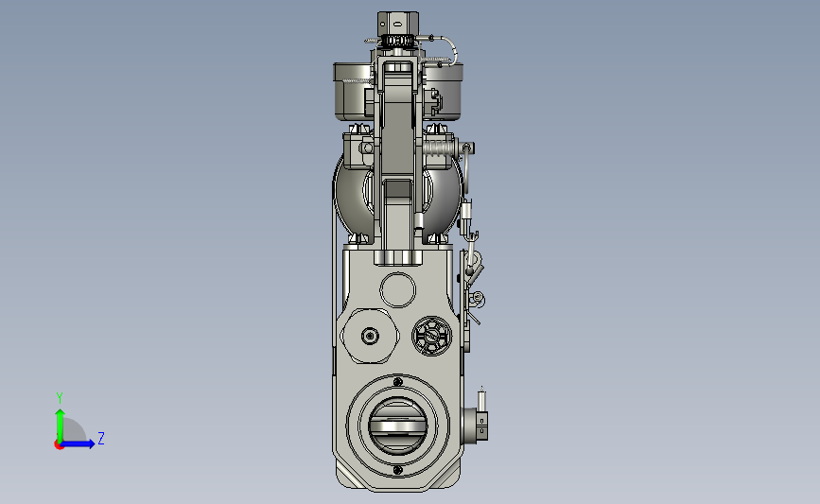
Task: Click the red origin point of the triad
Action: 59,445
